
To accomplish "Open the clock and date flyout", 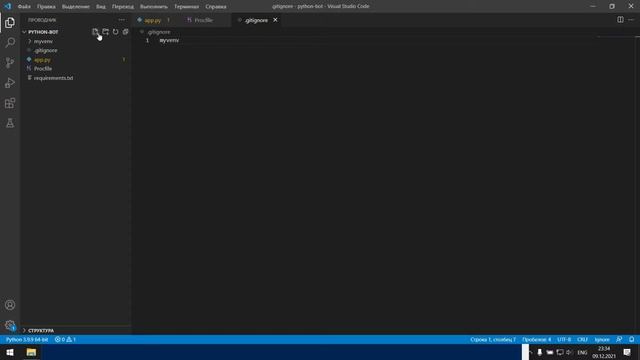I will click(x=604, y=352).
